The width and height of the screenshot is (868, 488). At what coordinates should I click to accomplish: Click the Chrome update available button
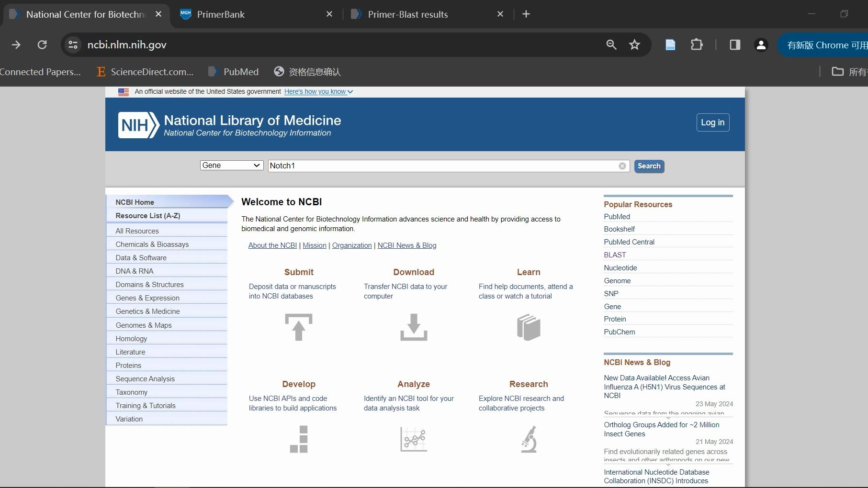pyautogui.click(x=823, y=45)
